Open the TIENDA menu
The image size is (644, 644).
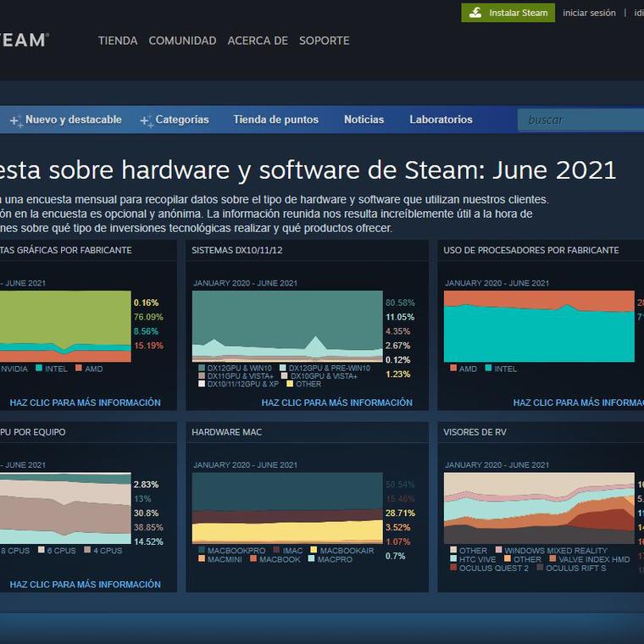pos(117,41)
